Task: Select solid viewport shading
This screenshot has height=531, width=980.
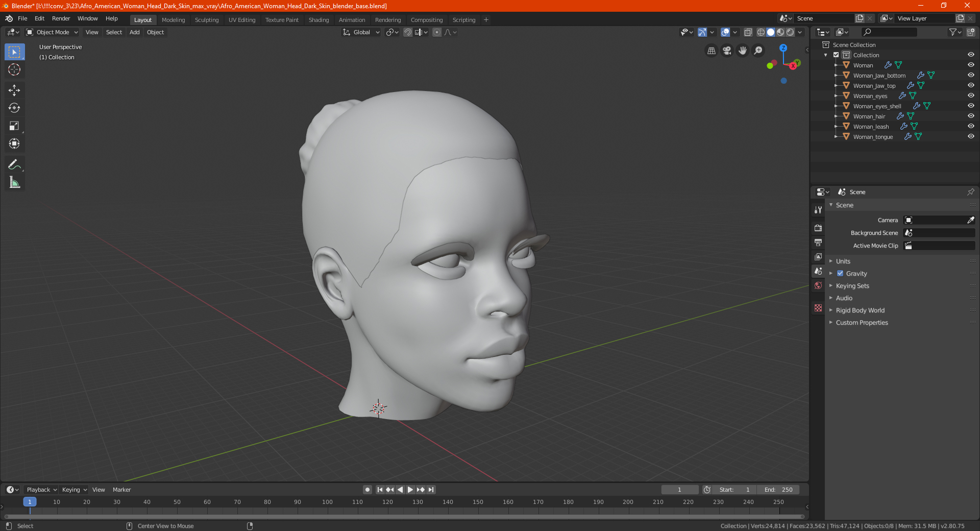Action: tap(771, 32)
